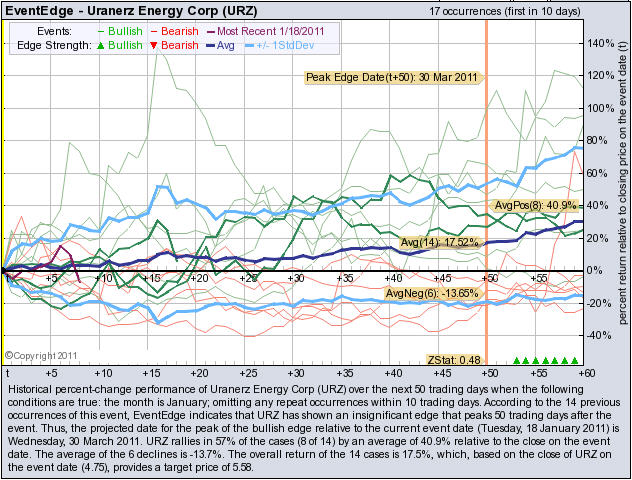The image size is (632, 480).
Task: Click the Avg legend entry
Action: tap(220, 45)
